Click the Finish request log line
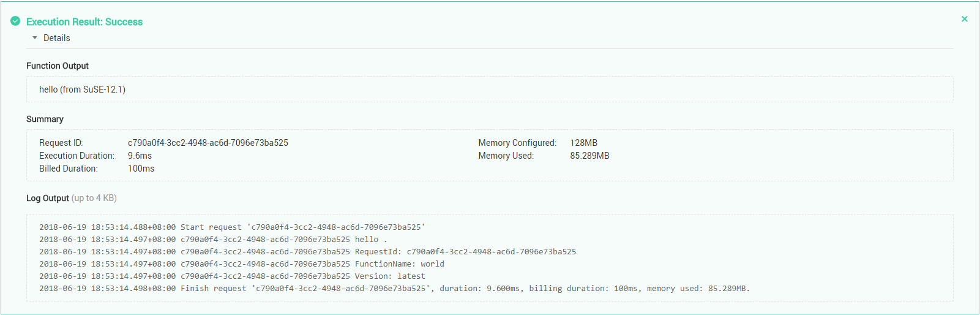 coord(394,289)
